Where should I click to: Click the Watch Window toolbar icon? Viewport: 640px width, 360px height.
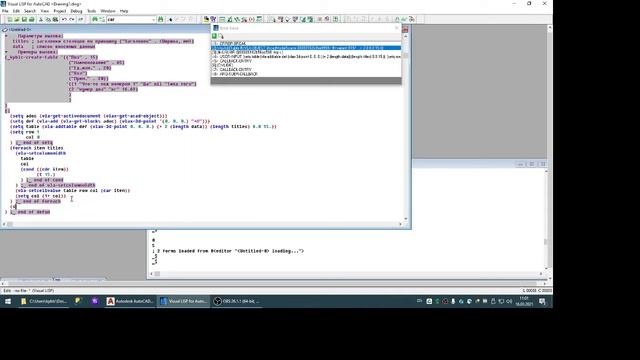pyautogui.click(x=259, y=19)
